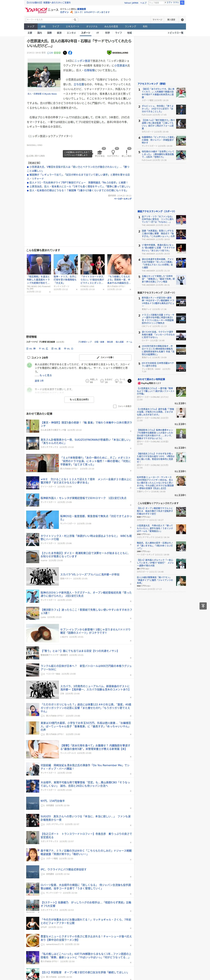
Task: Click the magnifier icon in the keyword search box
Action: 75,19
